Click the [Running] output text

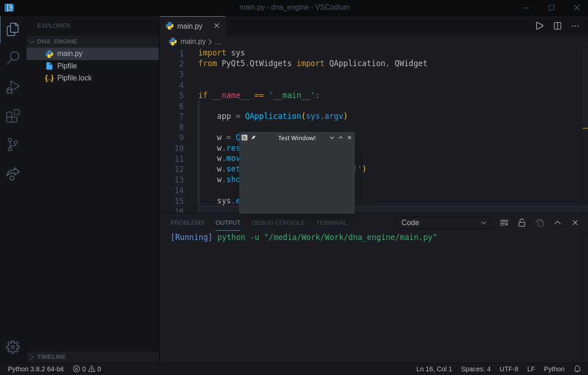click(192, 237)
